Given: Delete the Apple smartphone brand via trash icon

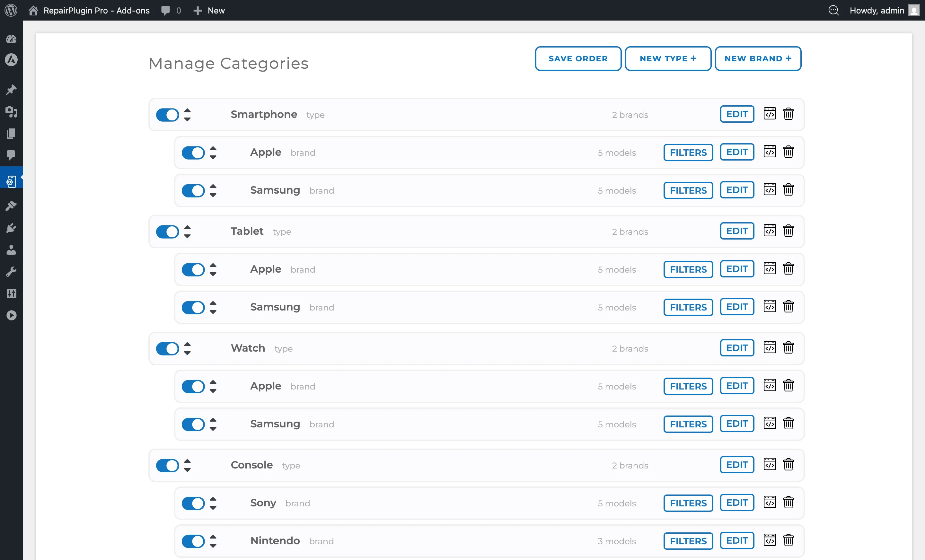Looking at the screenshot, I should 788,152.
